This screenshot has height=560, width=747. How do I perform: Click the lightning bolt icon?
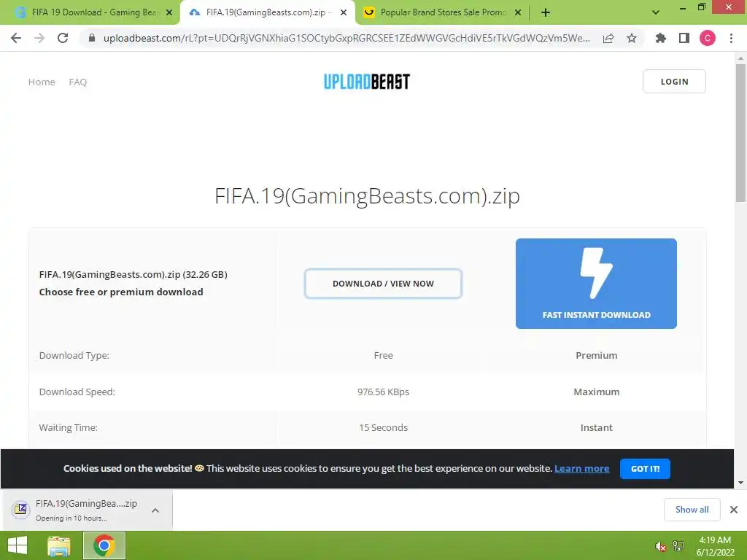click(596, 273)
